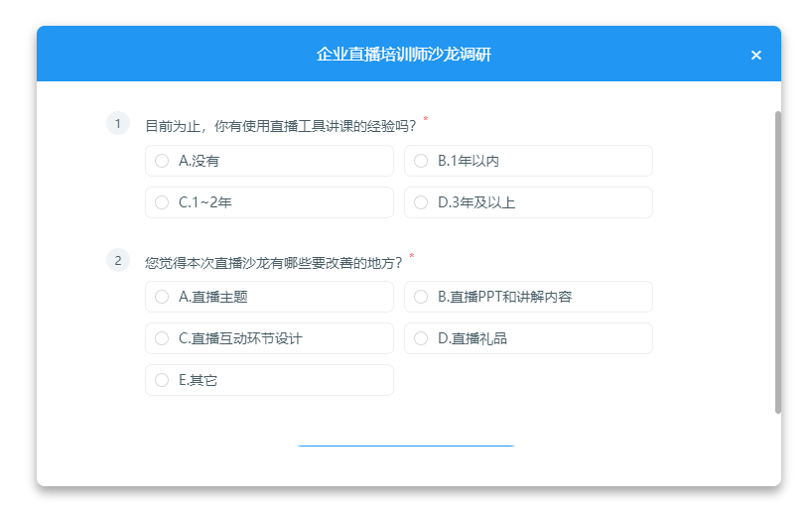Choose the D.直播礼品 radio option
Screen dimensions: 812x512
[421, 338]
